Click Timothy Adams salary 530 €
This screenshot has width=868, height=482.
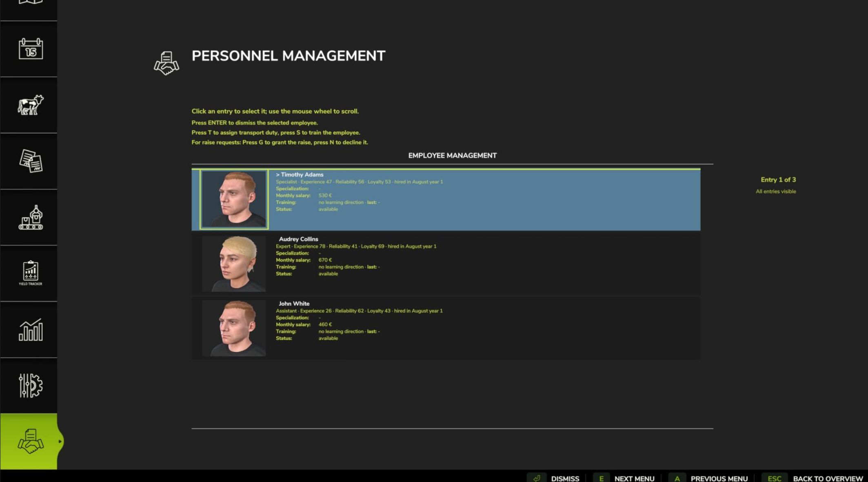tap(325, 195)
